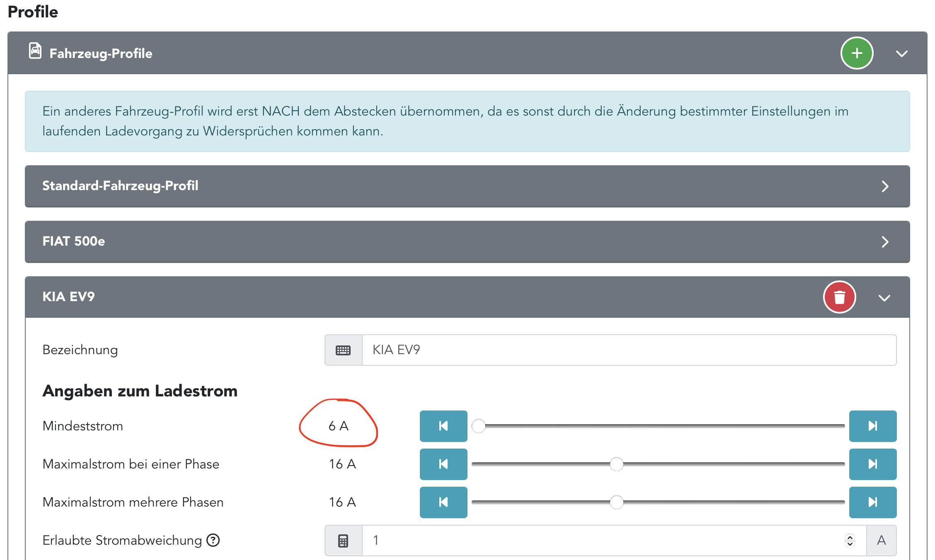Jump single-phase max current to minimum

(x=443, y=464)
